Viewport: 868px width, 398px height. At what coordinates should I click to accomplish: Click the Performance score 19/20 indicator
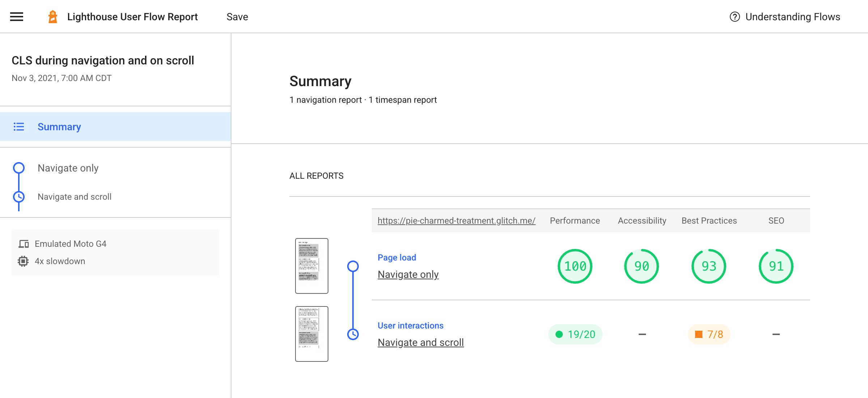coord(575,334)
